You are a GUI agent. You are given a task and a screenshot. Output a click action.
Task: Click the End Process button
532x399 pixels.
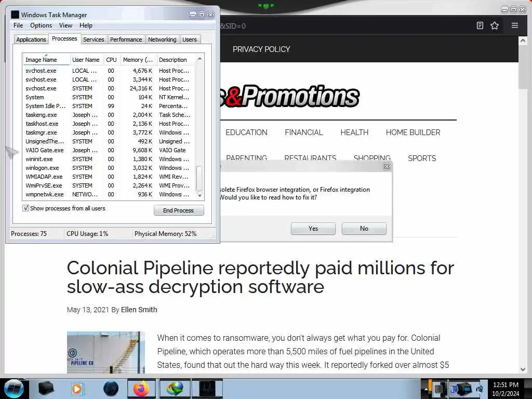[x=179, y=210]
